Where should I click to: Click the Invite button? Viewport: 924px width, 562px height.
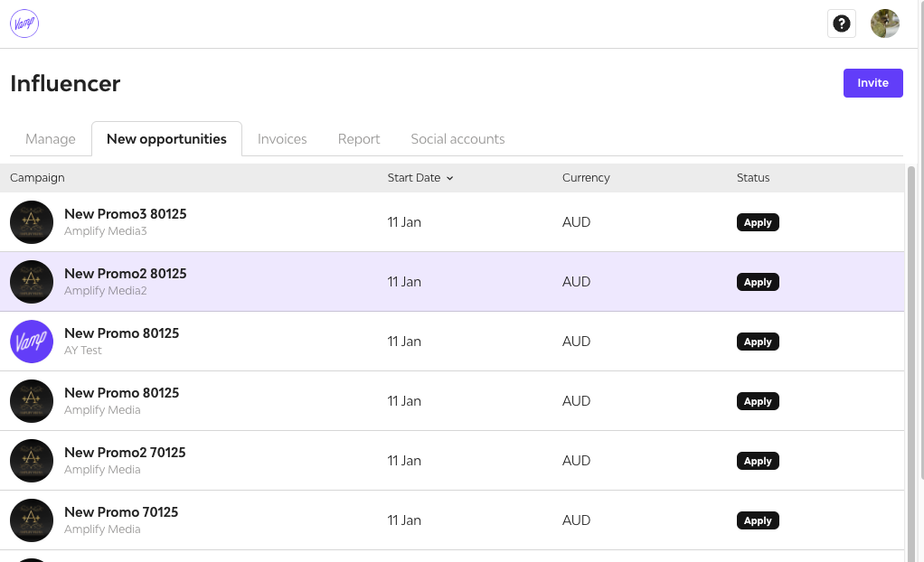click(872, 83)
